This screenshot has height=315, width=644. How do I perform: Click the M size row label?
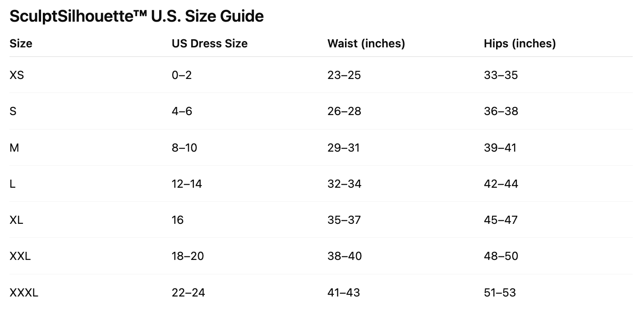click(x=14, y=148)
